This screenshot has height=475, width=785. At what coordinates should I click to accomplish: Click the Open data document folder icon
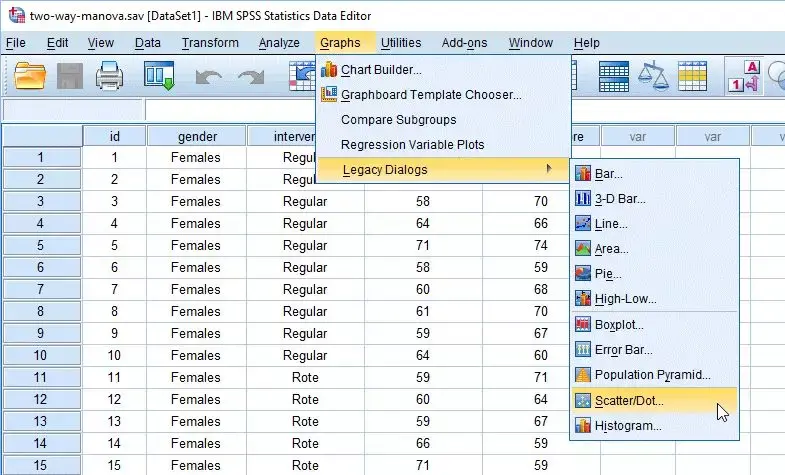[30, 76]
